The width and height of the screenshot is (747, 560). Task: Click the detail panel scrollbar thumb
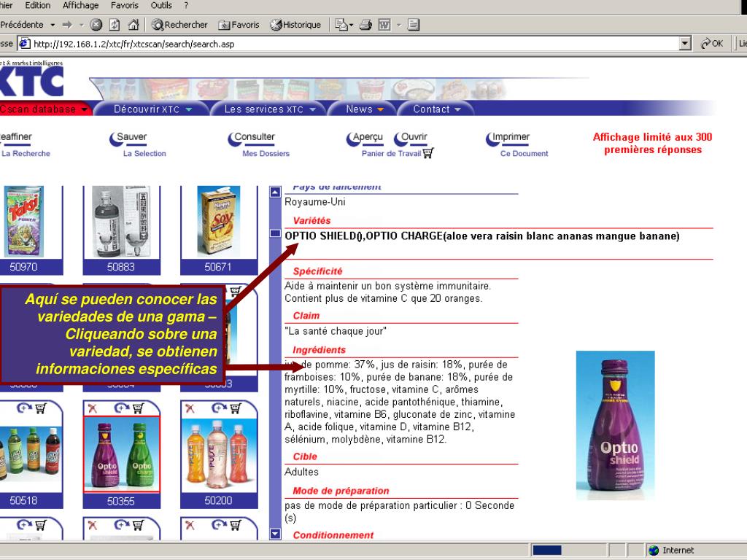[x=275, y=233]
